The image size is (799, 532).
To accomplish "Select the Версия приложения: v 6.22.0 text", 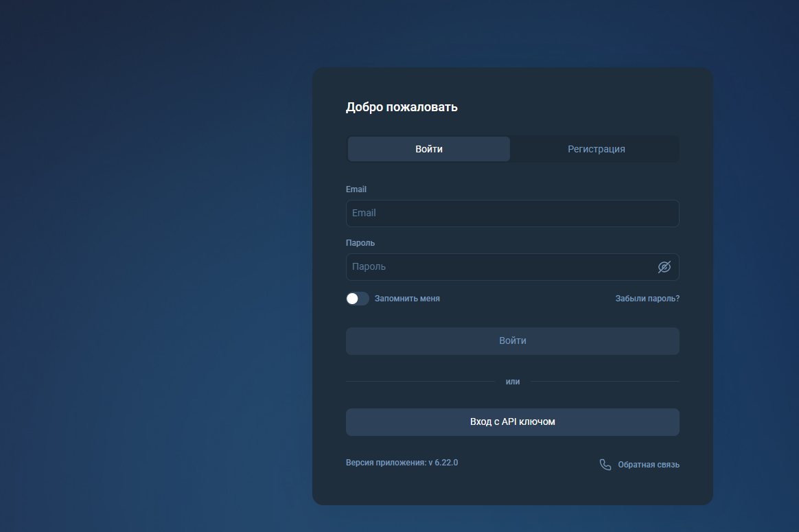I will click(402, 463).
